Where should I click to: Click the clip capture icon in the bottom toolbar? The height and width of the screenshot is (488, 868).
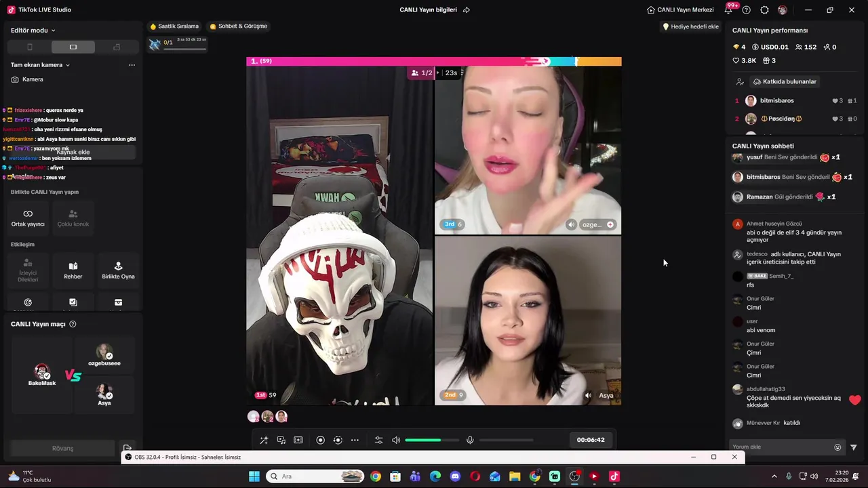[x=298, y=440]
